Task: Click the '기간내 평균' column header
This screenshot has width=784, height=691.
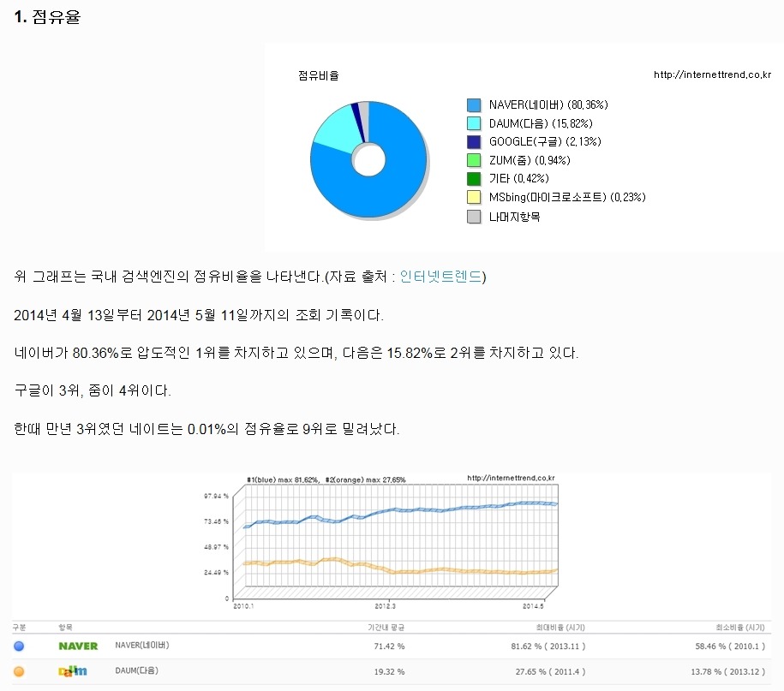Action: pyautogui.click(x=386, y=628)
